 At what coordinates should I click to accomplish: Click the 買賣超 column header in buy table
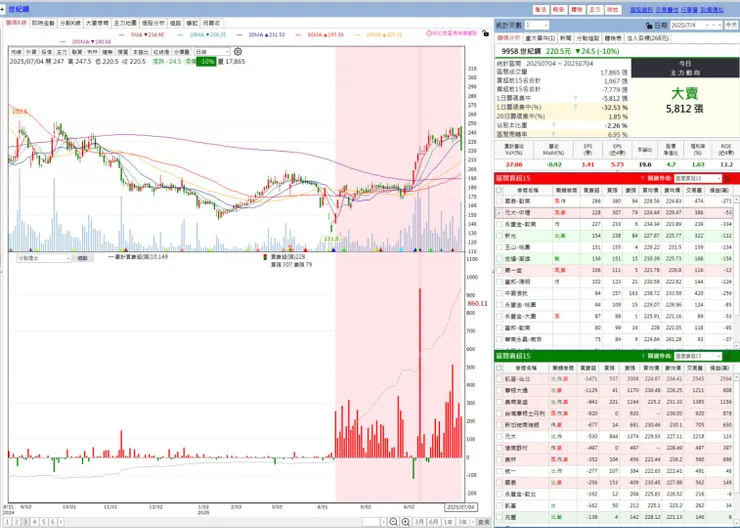pos(591,190)
